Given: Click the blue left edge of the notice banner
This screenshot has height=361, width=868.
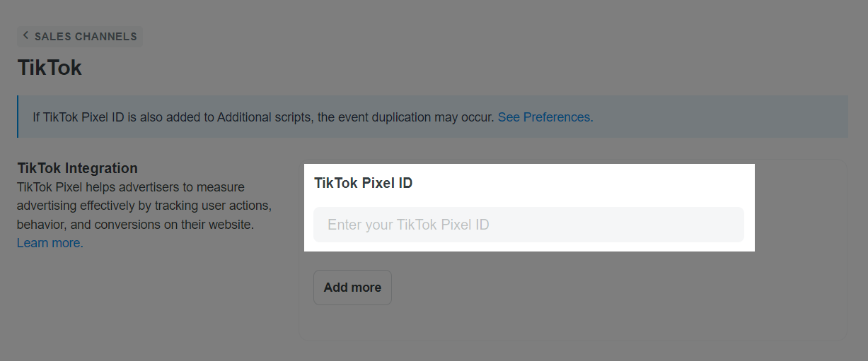Looking at the screenshot, I should 18,117.
